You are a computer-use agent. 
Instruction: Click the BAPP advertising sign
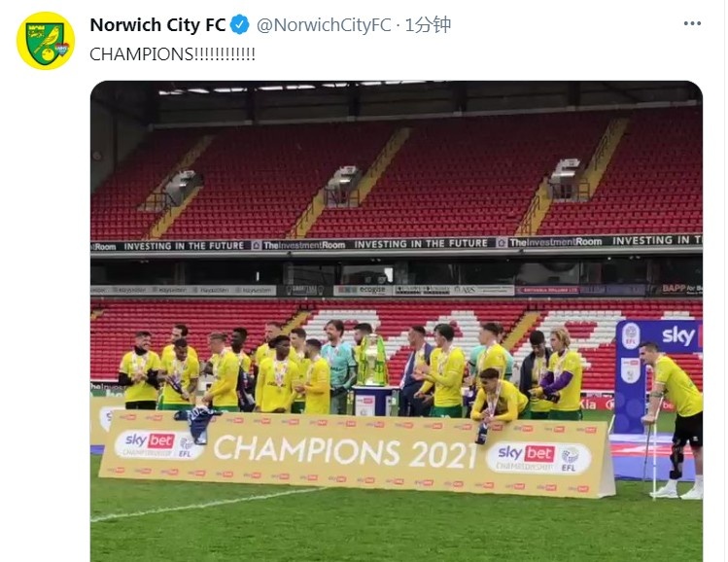click(681, 290)
